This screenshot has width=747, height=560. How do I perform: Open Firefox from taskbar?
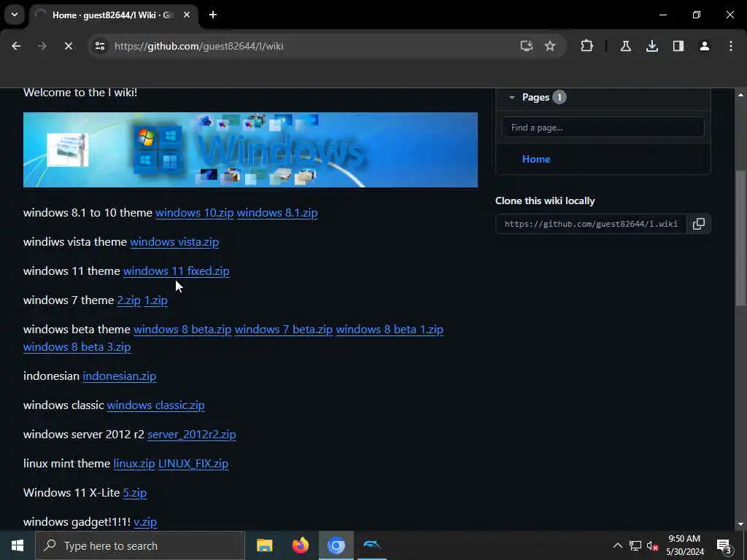pos(300,545)
